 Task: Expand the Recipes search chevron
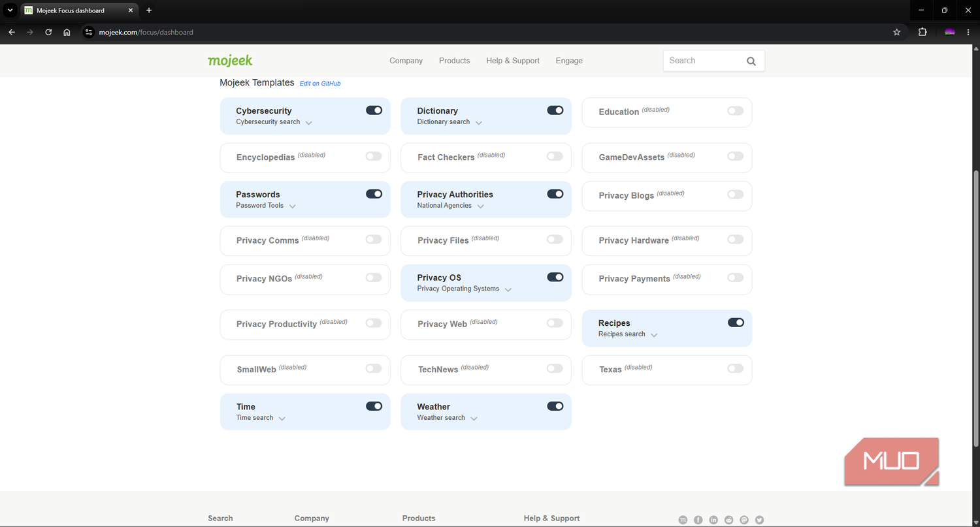(x=654, y=335)
